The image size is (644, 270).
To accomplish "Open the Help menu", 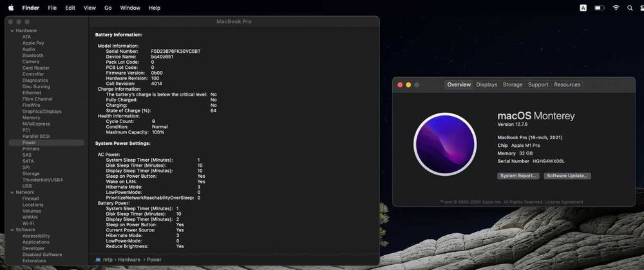I will pos(155,8).
